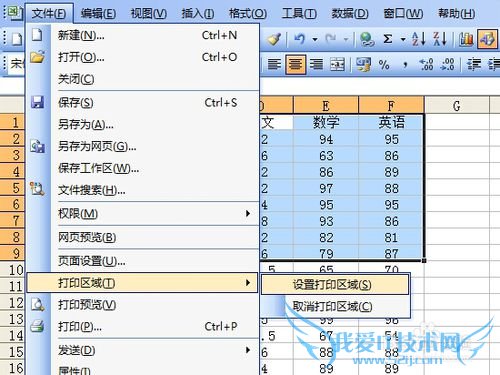Select column G header
The height and width of the screenshot is (375, 500).
(457, 106)
